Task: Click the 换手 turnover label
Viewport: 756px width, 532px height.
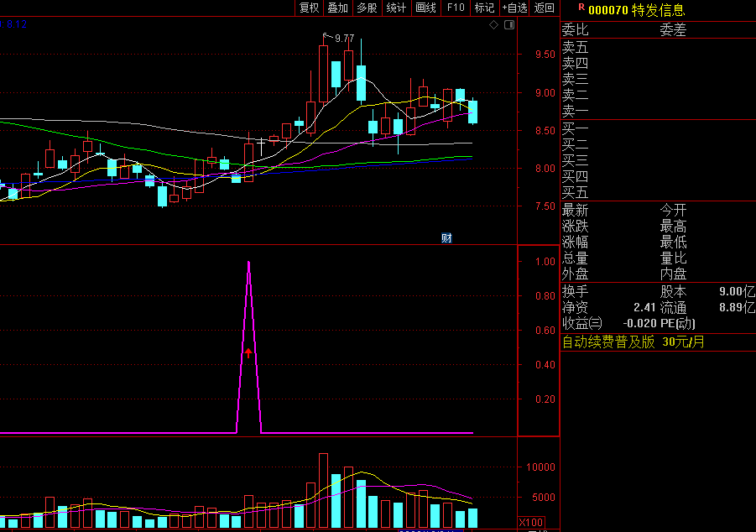Action: [576, 291]
